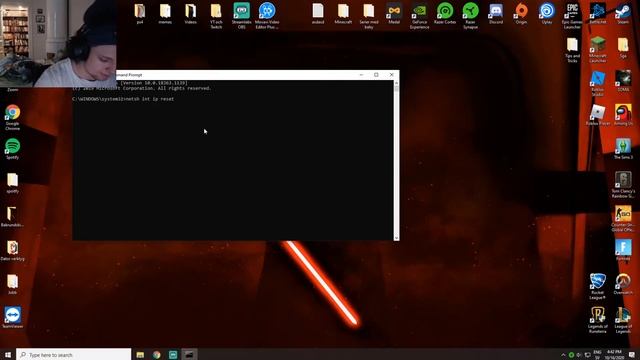Show hidden system tray icons chevron
The width and height of the screenshot is (640, 360).
point(563,355)
